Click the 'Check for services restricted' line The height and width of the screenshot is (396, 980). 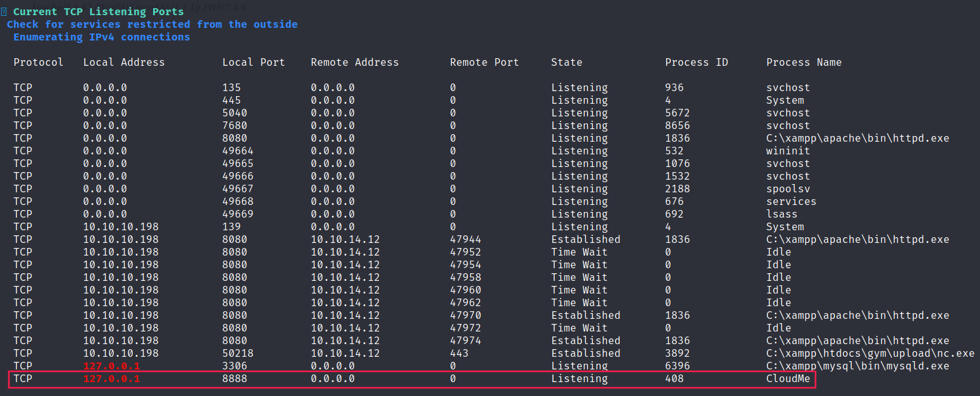point(152,25)
